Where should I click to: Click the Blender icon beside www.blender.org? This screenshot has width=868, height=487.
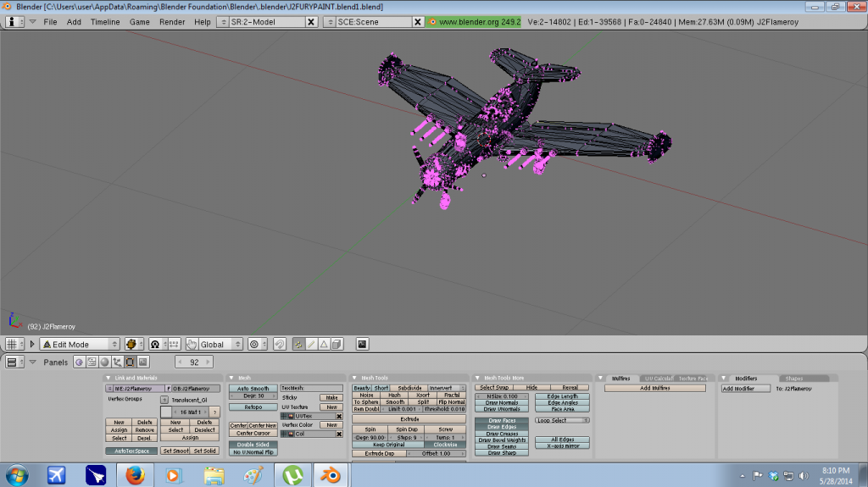tap(432, 22)
